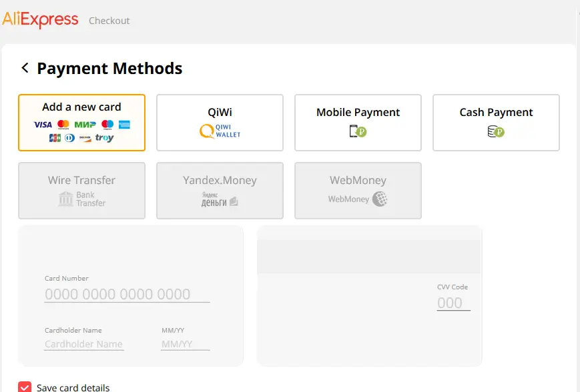Click the mobile phone payment icon
This screenshot has height=392, width=580.
click(358, 131)
